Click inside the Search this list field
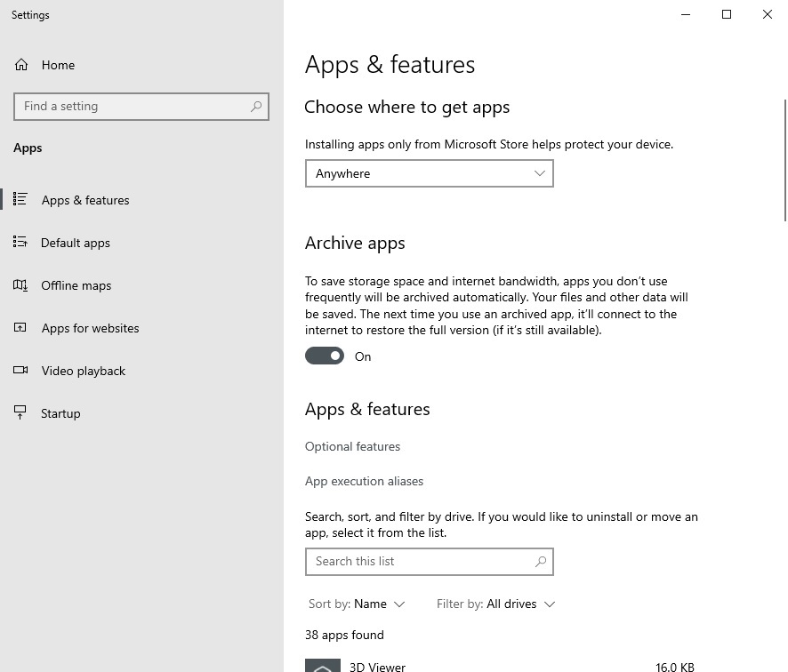Image resolution: width=788 pixels, height=672 pixels. click(x=418, y=562)
